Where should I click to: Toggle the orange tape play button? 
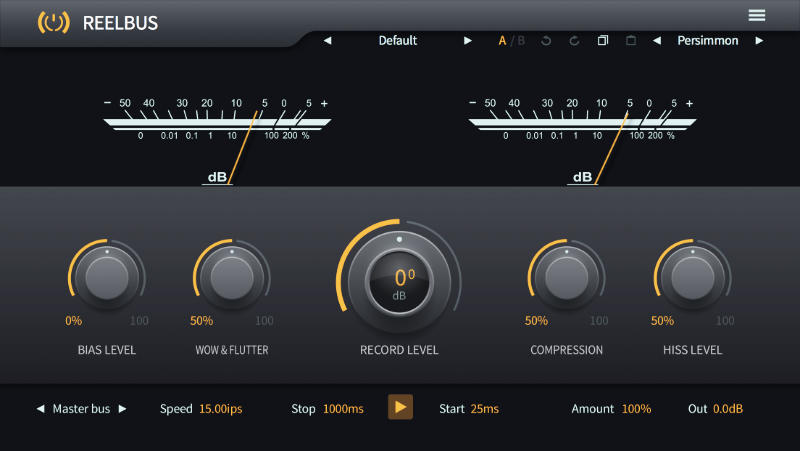point(401,407)
